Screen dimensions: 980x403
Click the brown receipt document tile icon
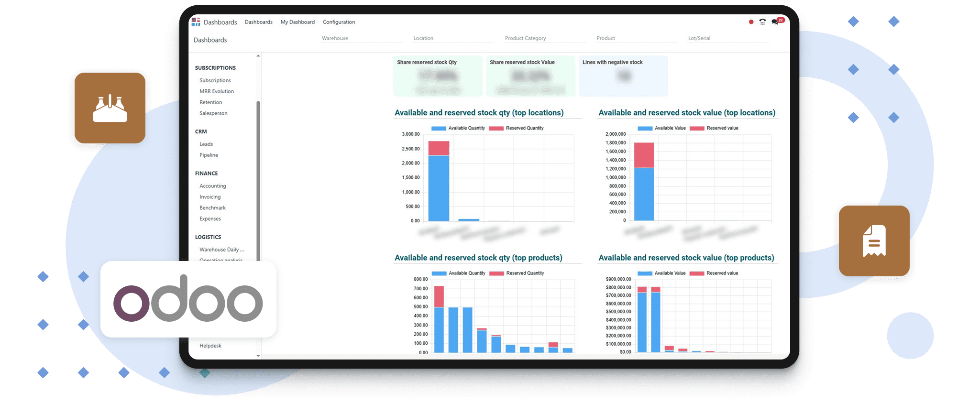pyautogui.click(x=874, y=241)
